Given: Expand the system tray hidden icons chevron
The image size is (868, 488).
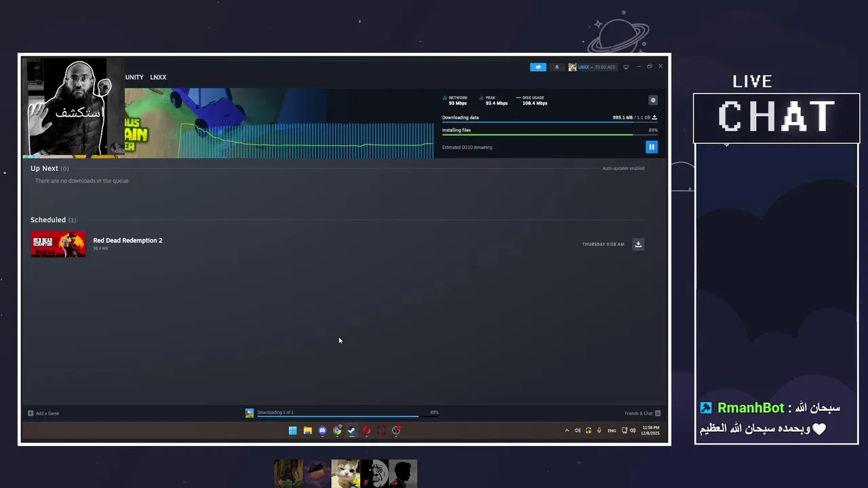Looking at the screenshot, I should 567,430.
